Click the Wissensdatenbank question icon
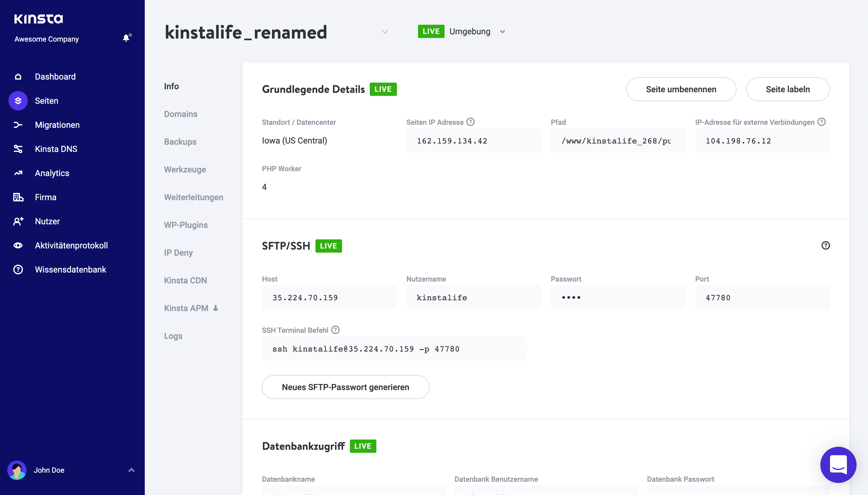 point(18,270)
